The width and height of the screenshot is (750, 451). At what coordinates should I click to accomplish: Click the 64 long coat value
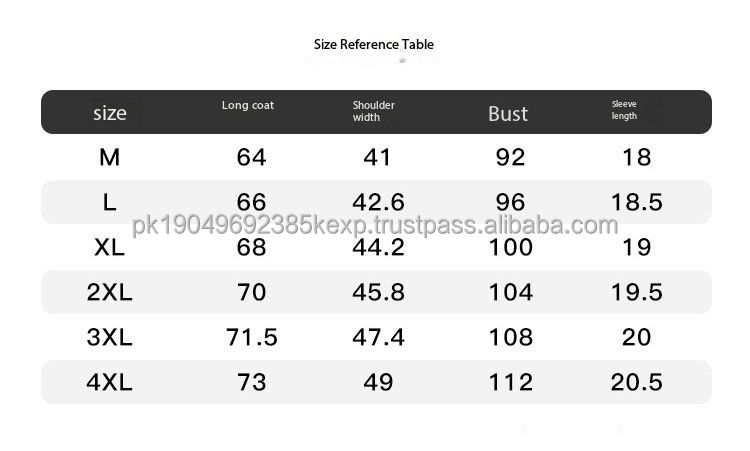pyautogui.click(x=252, y=157)
